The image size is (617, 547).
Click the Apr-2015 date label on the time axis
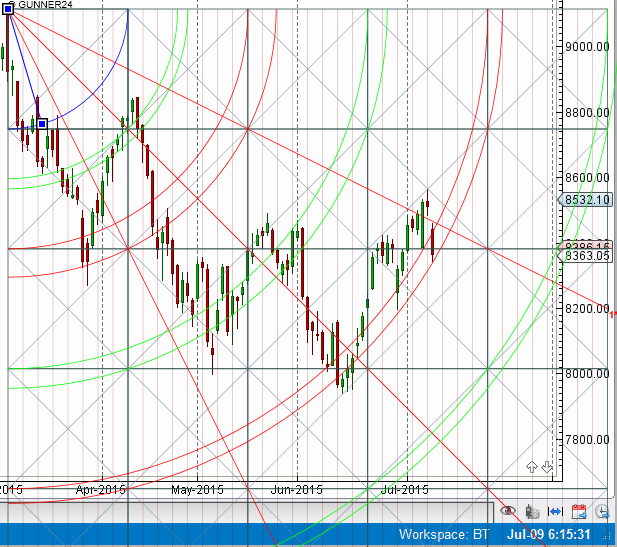pyautogui.click(x=100, y=490)
